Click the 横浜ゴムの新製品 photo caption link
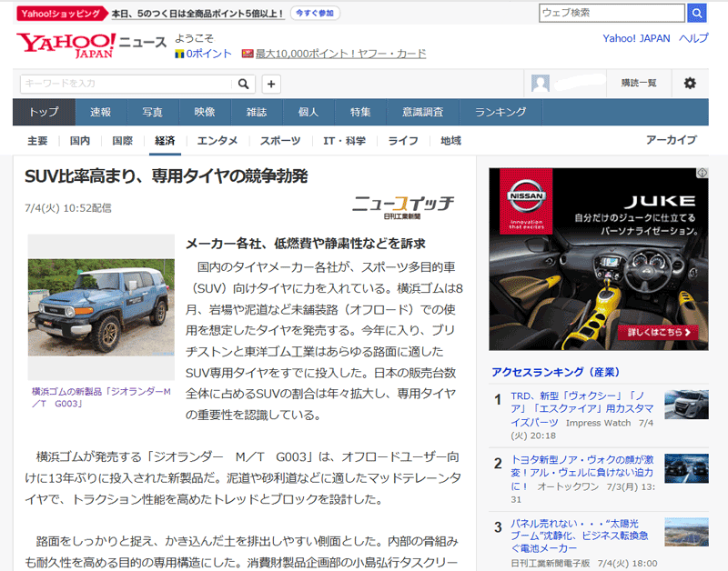The height and width of the screenshot is (571, 728). [x=101, y=397]
